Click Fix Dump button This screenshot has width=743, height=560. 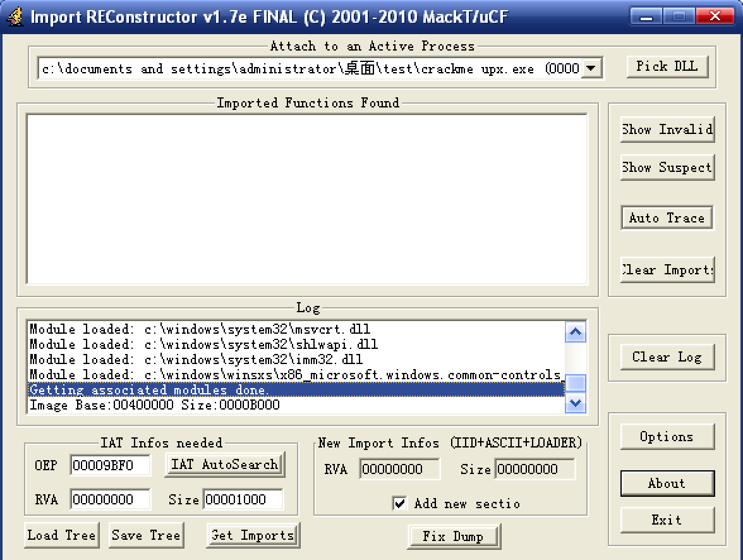pos(454,537)
